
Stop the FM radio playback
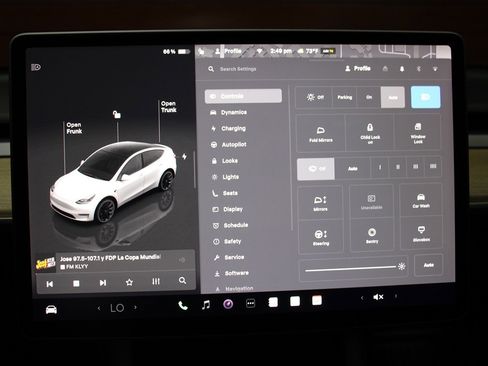click(x=76, y=283)
